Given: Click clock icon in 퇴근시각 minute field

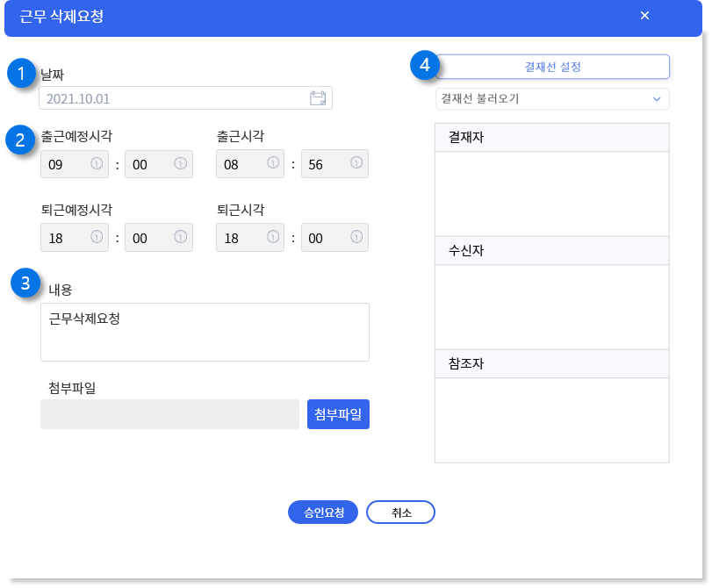Looking at the screenshot, I should click(356, 237).
